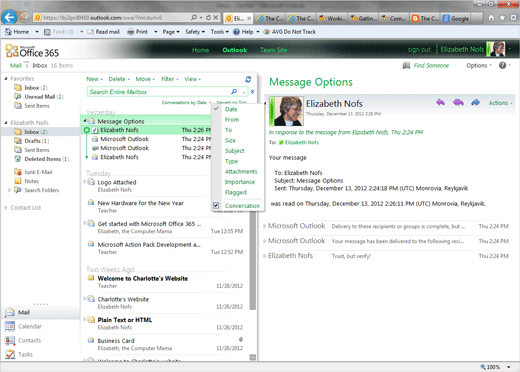Open the Filter dropdown menu
The height and width of the screenshot is (372, 520).
pyautogui.click(x=170, y=79)
